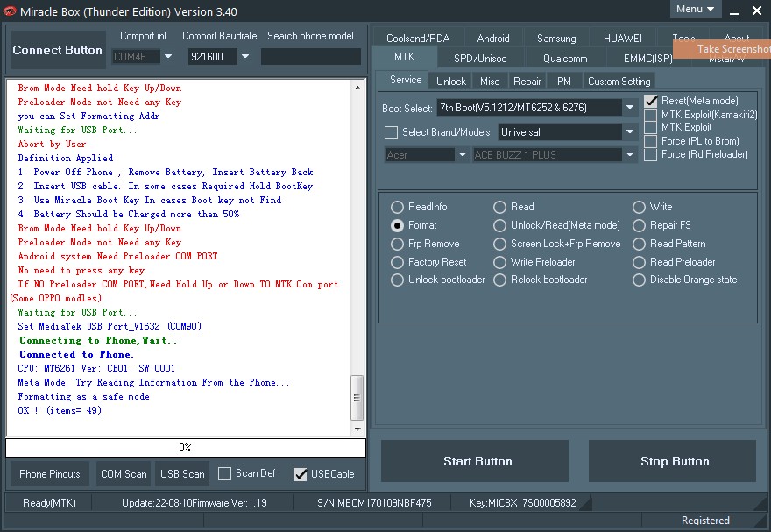Open the Menu dropdown in title bar
The height and width of the screenshot is (532, 771).
pos(696,9)
